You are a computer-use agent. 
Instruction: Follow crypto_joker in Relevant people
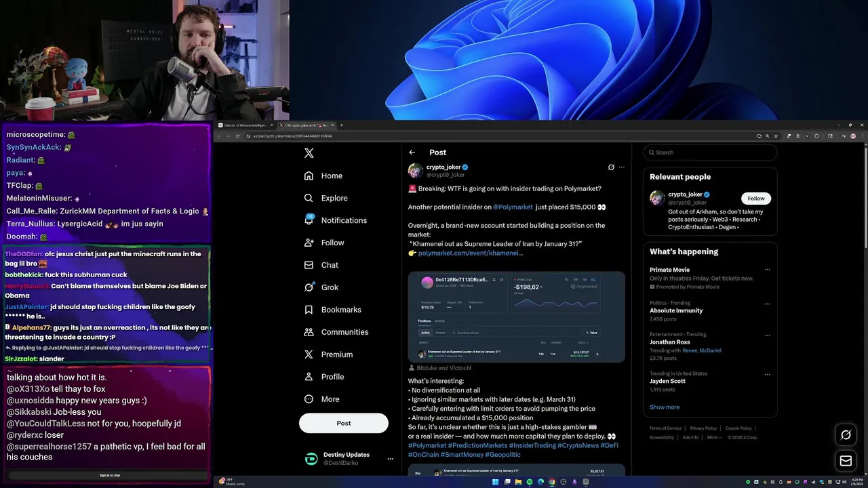(x=756, y=199)
